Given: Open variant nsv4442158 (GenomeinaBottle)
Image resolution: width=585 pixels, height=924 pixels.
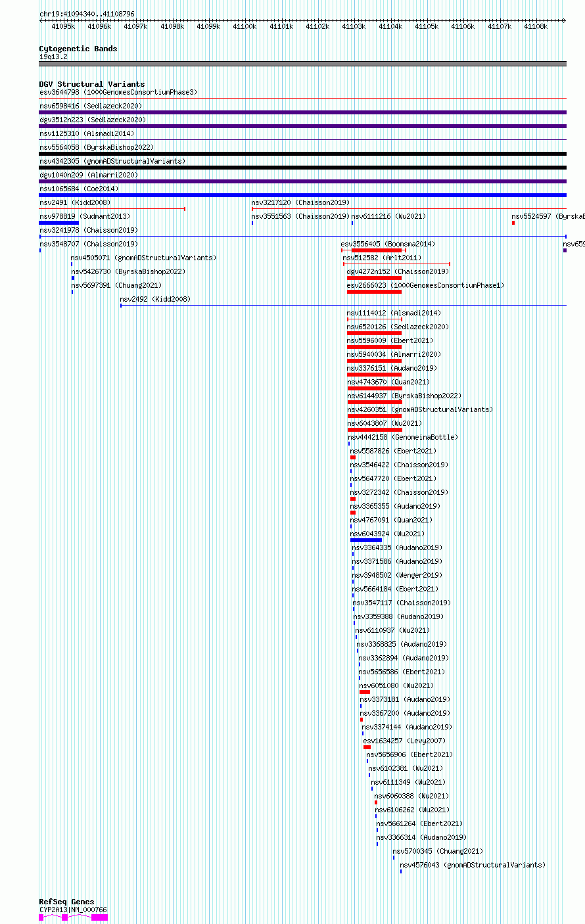Looking at the screenshot, I should click(x=403, y=437).
